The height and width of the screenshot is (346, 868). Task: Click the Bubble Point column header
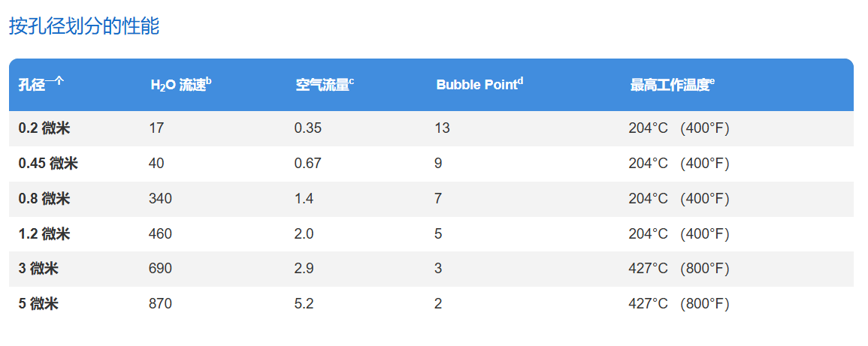pos(479,85)
